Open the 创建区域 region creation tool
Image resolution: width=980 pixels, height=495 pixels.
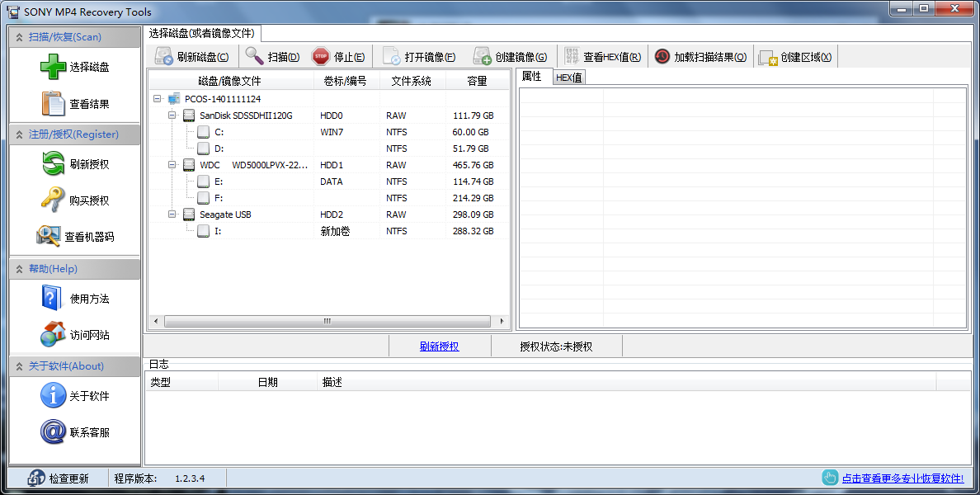click(794, 55)
